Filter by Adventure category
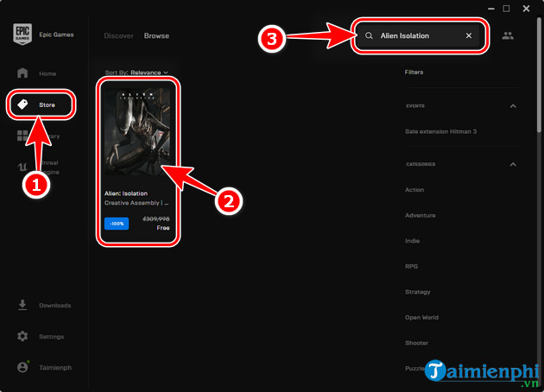 coord(421,215)
